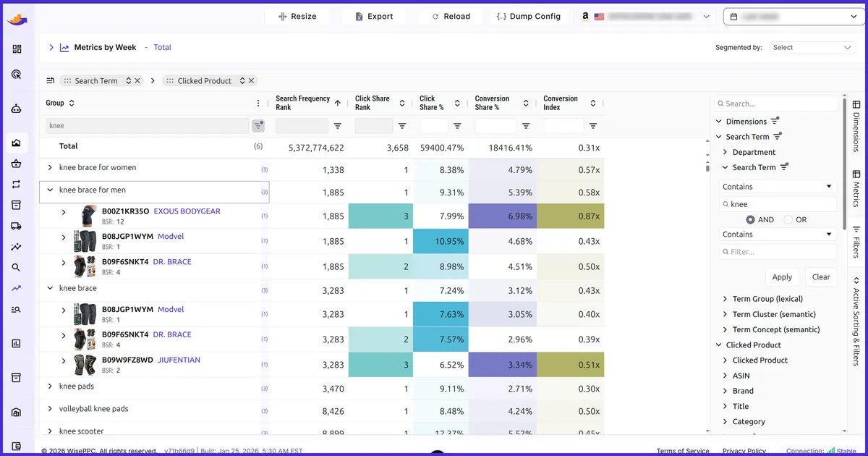Open the purple trend line sidebar icon
The width and height of the screenshot is (868, 456).
[x=17, y=288]
